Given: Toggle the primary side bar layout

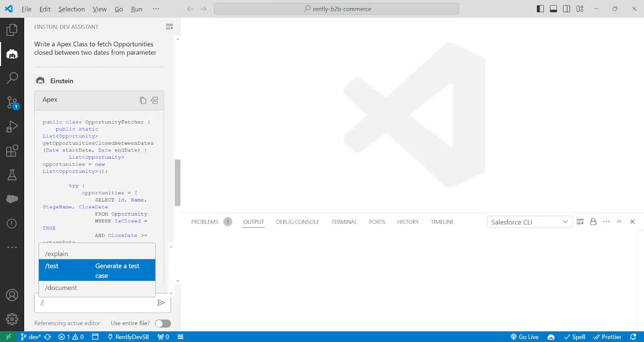Looking at the screenshot, I should tap(540, 9).
